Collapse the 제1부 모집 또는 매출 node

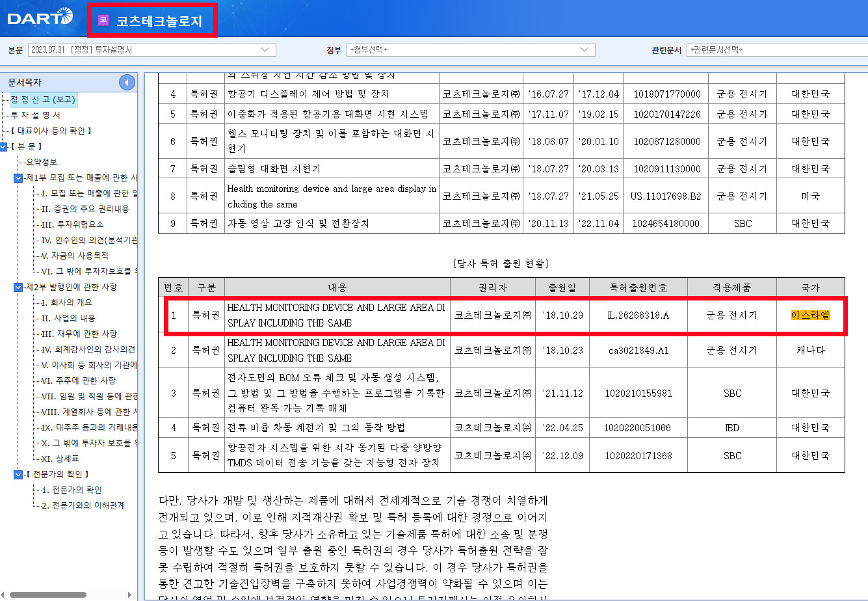click(18, 178)
